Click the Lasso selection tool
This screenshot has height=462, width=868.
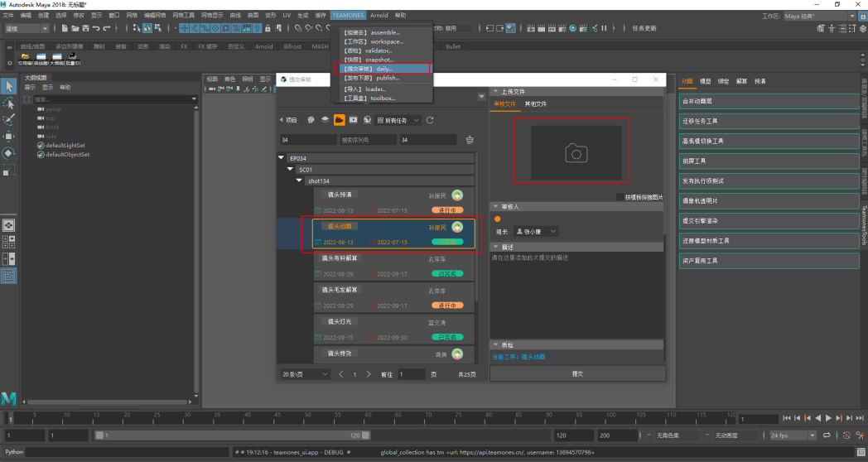9,103
